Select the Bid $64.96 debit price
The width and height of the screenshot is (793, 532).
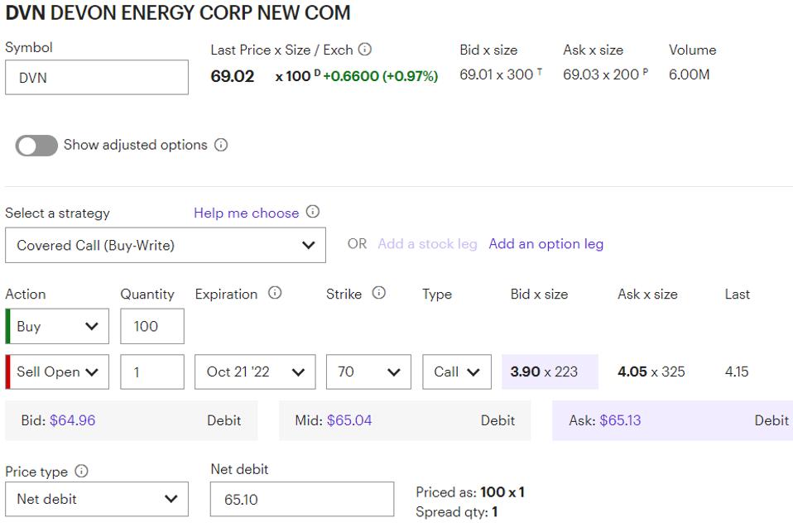pyautogui.click(x=131, y=420)
